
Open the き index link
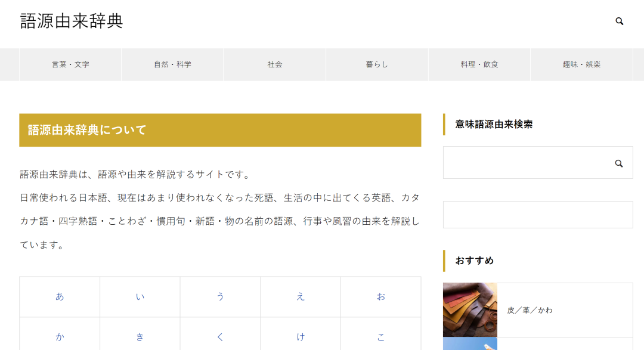click(x=140, y=337)
